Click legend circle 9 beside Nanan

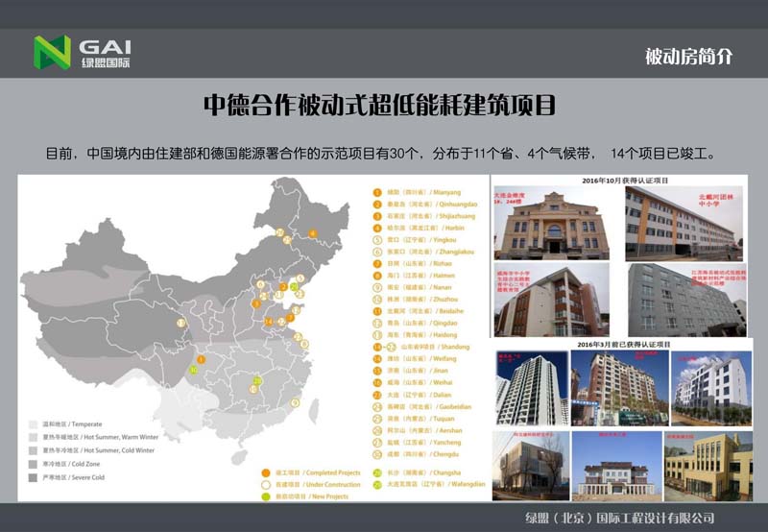pos(377,287)
